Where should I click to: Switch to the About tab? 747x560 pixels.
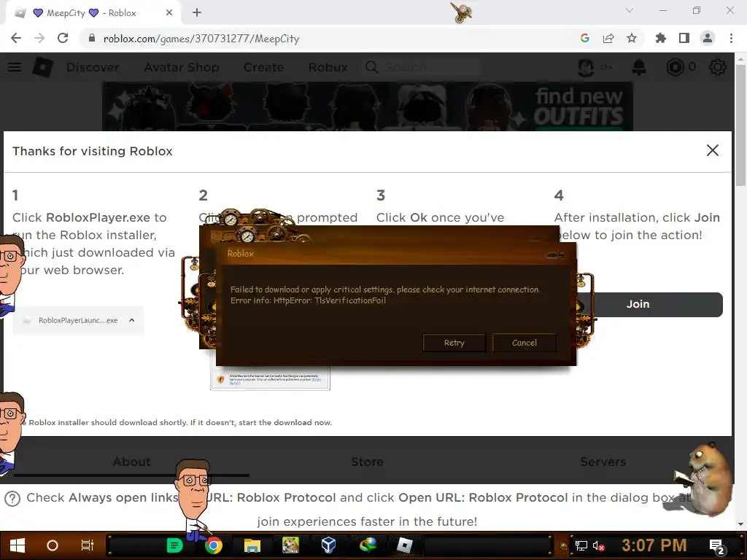point(131,462)
